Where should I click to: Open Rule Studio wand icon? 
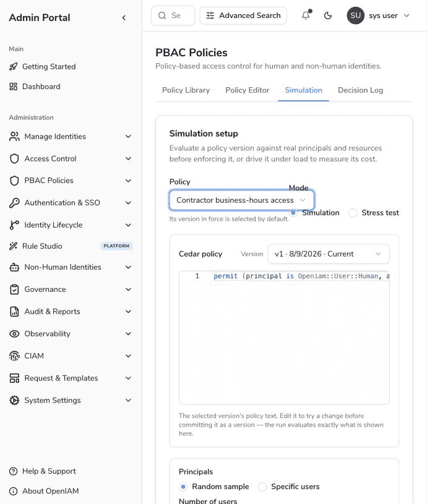click(13, 246)
